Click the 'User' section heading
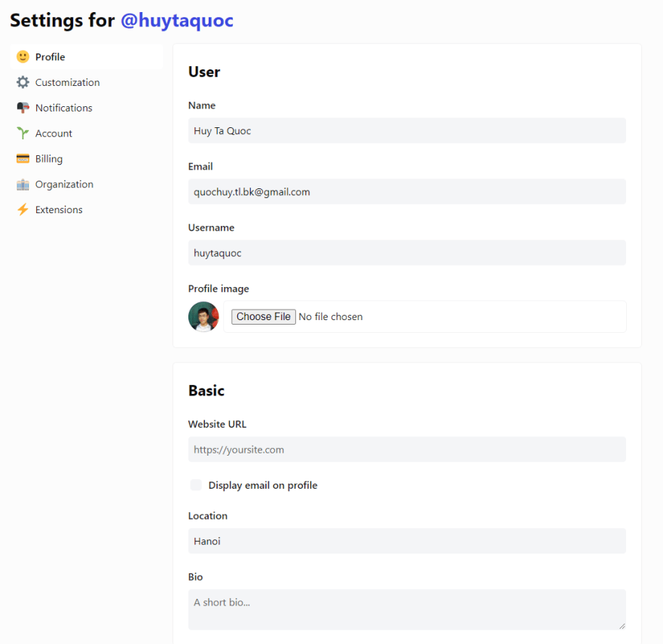Image resolution: width=663 pixels, height=644 pixels. [204, 72]
